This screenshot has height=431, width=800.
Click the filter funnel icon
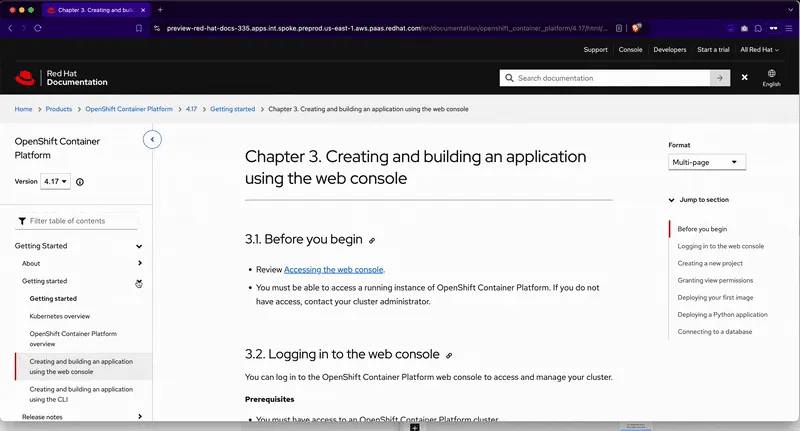point(22,221)
